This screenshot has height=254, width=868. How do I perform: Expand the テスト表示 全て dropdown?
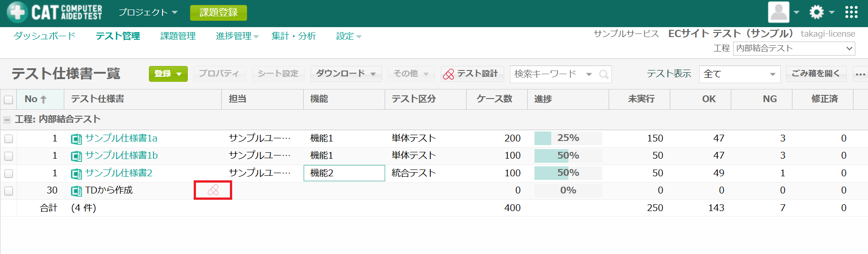click(739, 74)
